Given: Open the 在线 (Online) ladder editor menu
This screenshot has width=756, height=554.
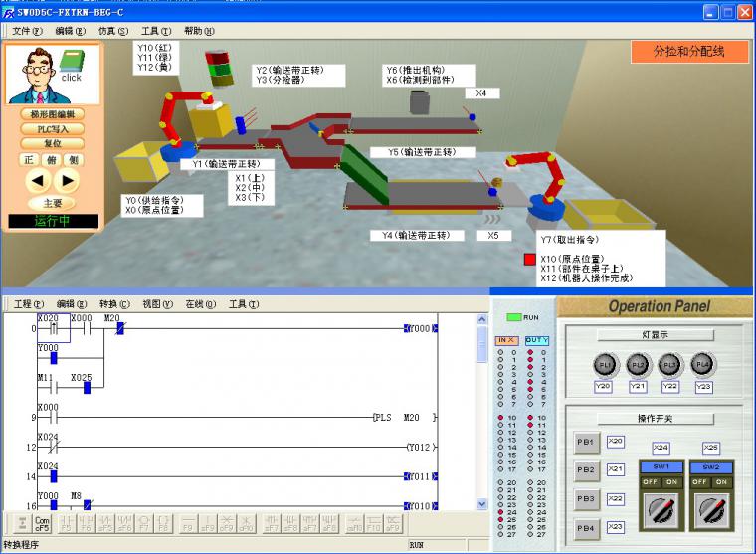Looking at the screenshot, I should click(x=201, y=304).
